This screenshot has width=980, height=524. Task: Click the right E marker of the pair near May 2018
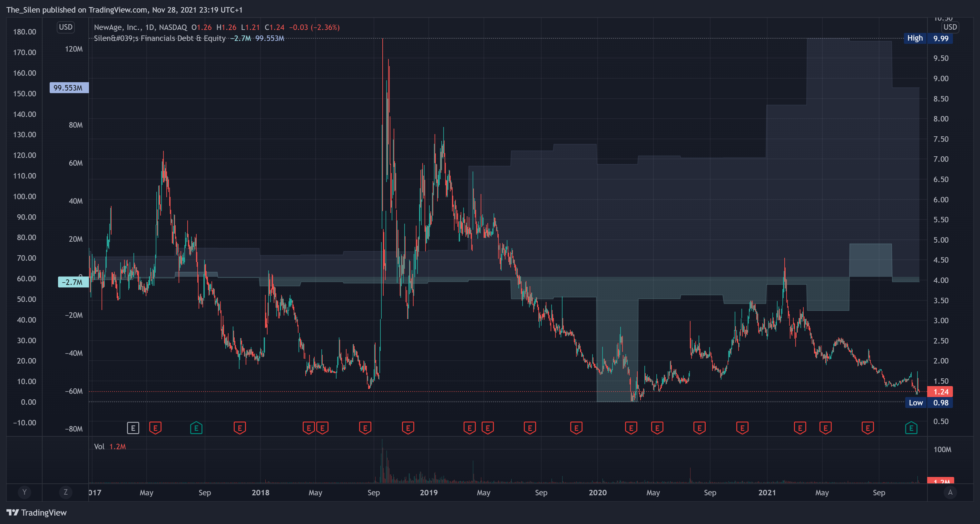322,428
